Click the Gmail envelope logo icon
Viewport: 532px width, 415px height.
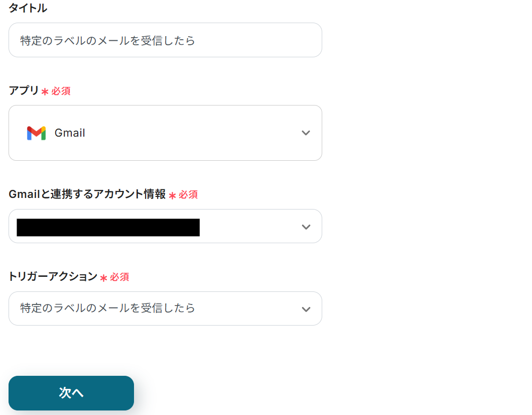tap(36, 133)
